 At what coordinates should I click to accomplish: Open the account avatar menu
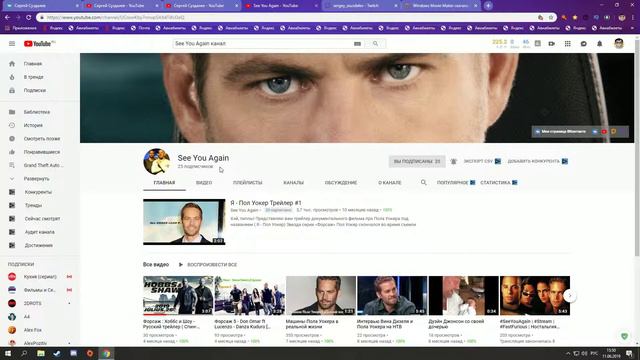coord(619,44)
